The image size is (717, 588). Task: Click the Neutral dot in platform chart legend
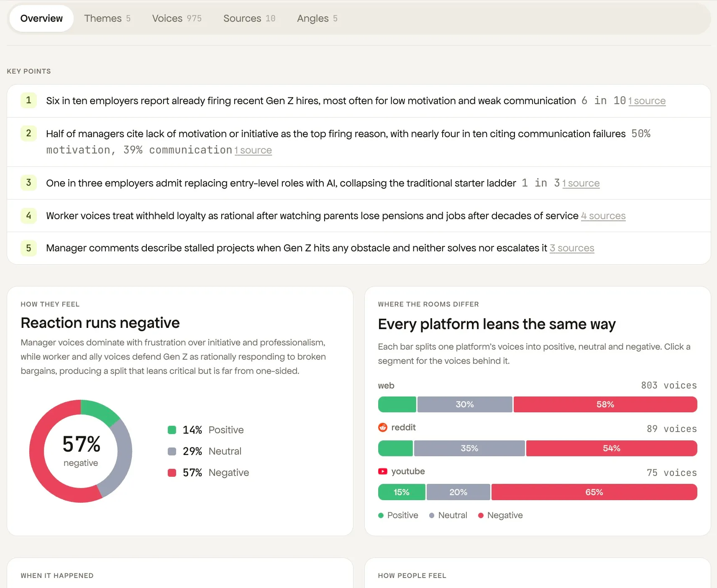(x=432, y=516)
